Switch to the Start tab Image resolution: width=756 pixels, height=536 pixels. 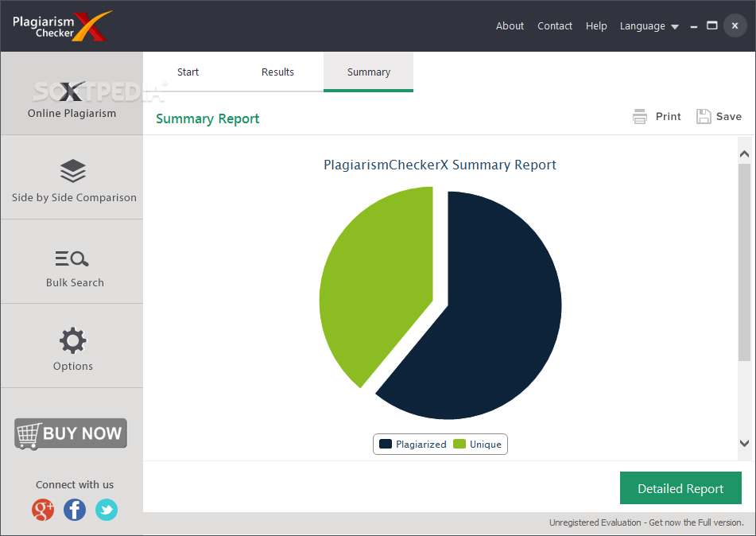188,72
